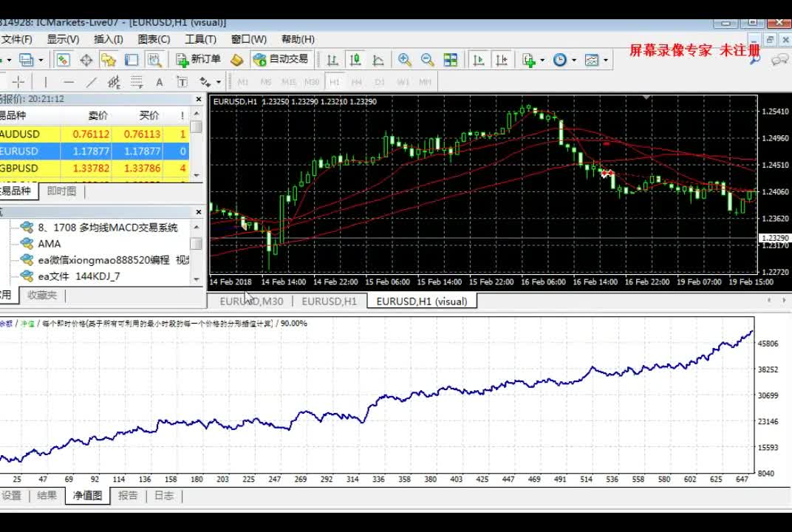Open the indicators list dropdown arrow

pyautogui.click(x=542, y=60)
